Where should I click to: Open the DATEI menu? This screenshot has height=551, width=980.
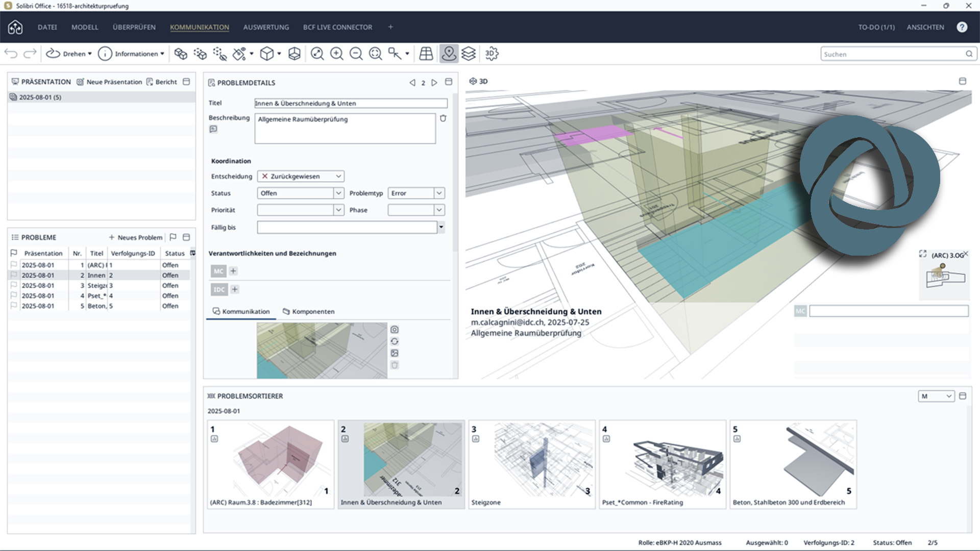click(x=47, y=27)
